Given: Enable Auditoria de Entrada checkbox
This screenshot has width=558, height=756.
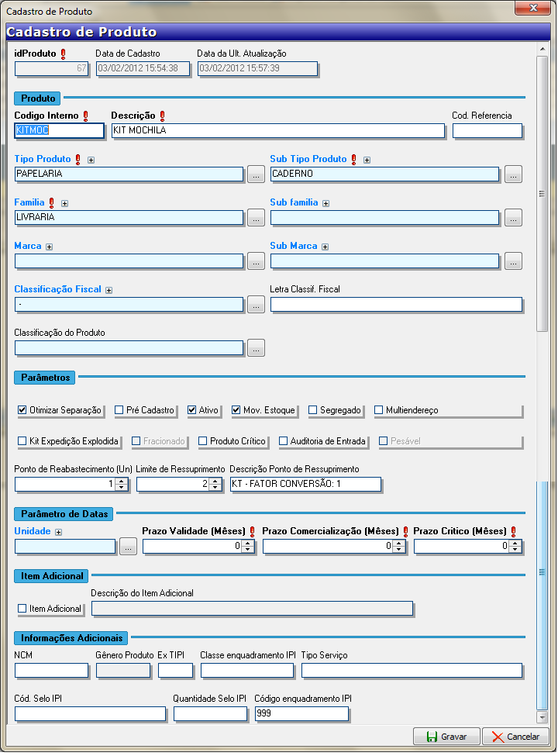Looking at the screenshot, I should 284,443.
